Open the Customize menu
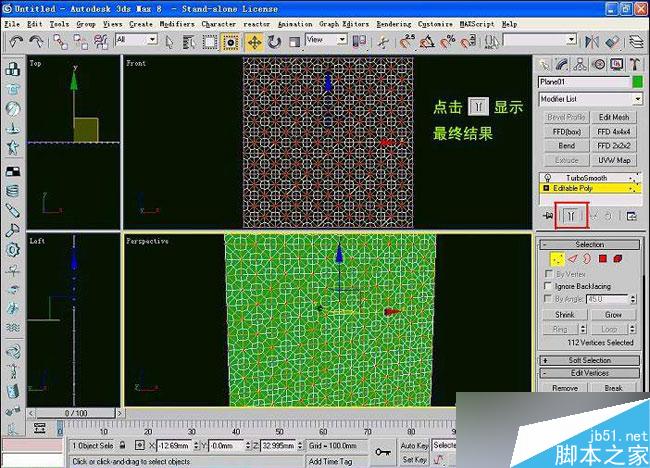650x468 pixels. point(435,24)
